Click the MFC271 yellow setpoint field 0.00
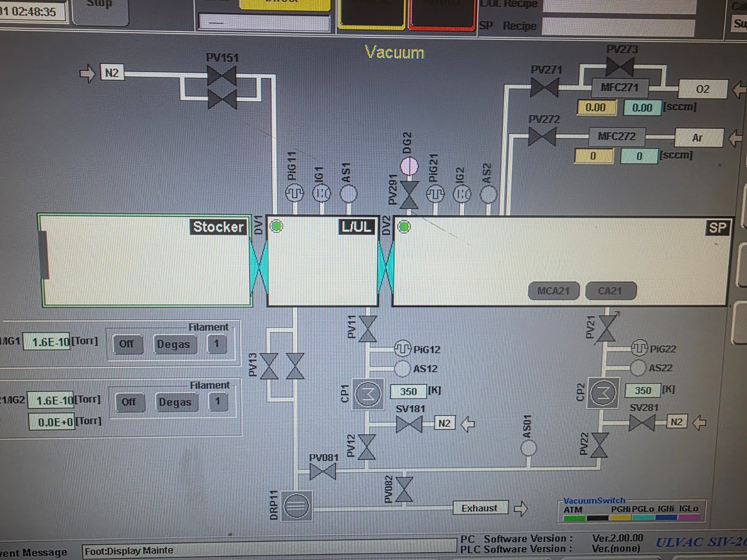 [x=596, y=108]
